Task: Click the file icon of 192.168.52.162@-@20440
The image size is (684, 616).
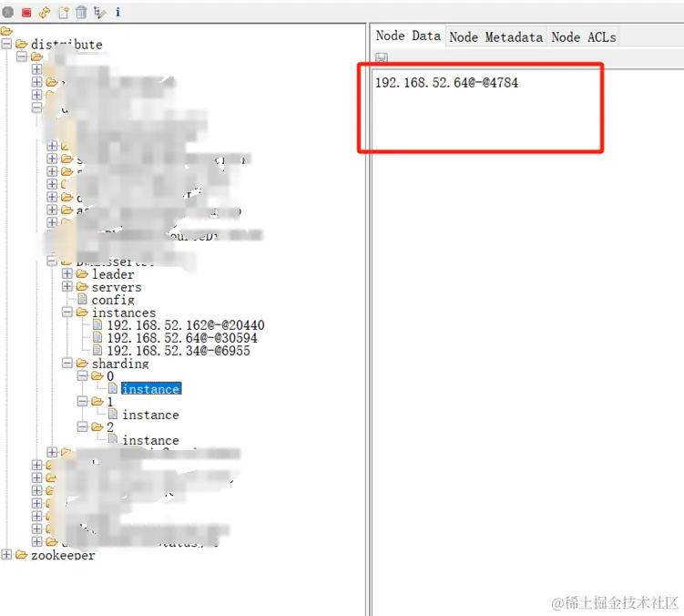Action: point(97,324)
